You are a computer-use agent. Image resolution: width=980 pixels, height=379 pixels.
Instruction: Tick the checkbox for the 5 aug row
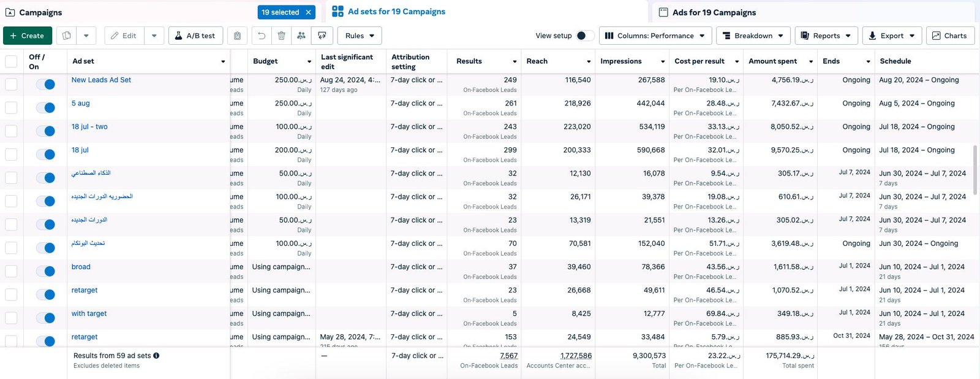point(11,108)
